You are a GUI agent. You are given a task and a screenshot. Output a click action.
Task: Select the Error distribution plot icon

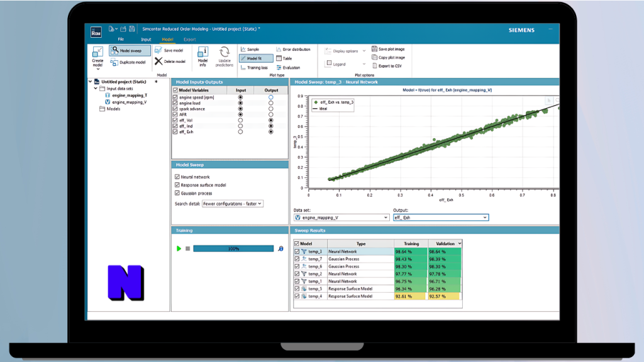[279, 49]
